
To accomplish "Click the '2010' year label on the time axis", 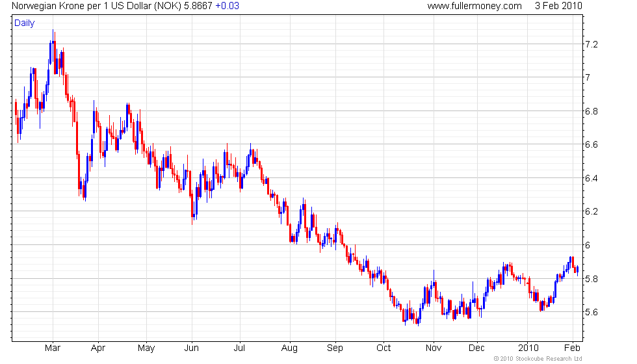I will tap(528, 348).
